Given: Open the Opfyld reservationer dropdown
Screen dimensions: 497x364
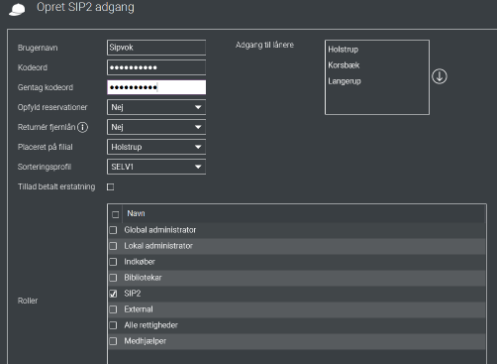Looking at the screenshot, I should [x=156, y=107].
